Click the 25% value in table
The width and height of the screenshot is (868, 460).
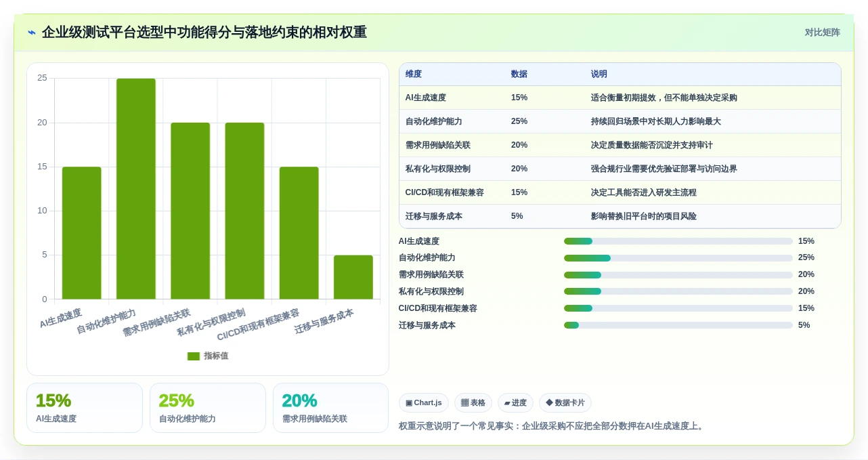click(x=519, y=121)
